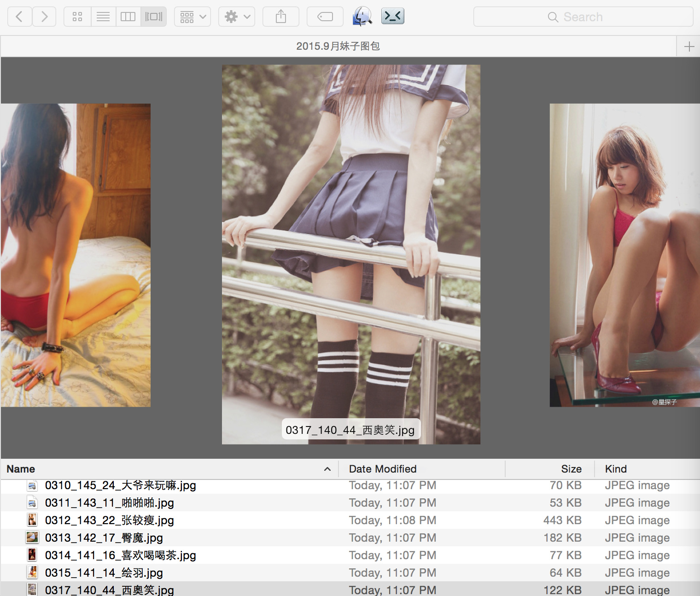The width and height of the screenshot is (700, 596).
Task: Switch to list view mode
Action: 103,17
